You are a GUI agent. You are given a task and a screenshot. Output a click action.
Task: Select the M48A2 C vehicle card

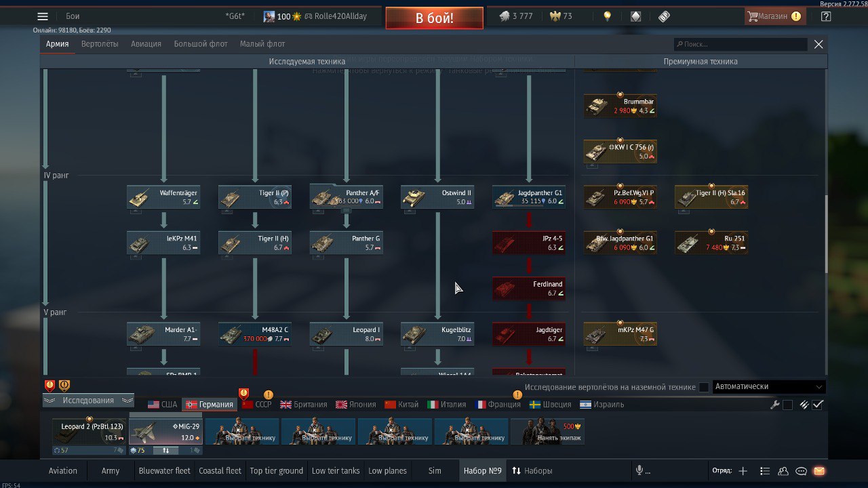pos(255,333)
